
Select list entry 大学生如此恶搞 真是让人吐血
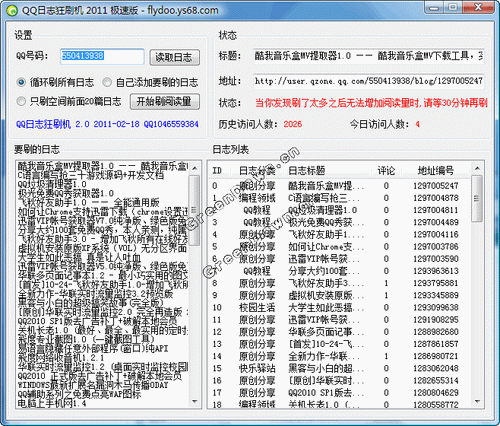coord(80,258)
